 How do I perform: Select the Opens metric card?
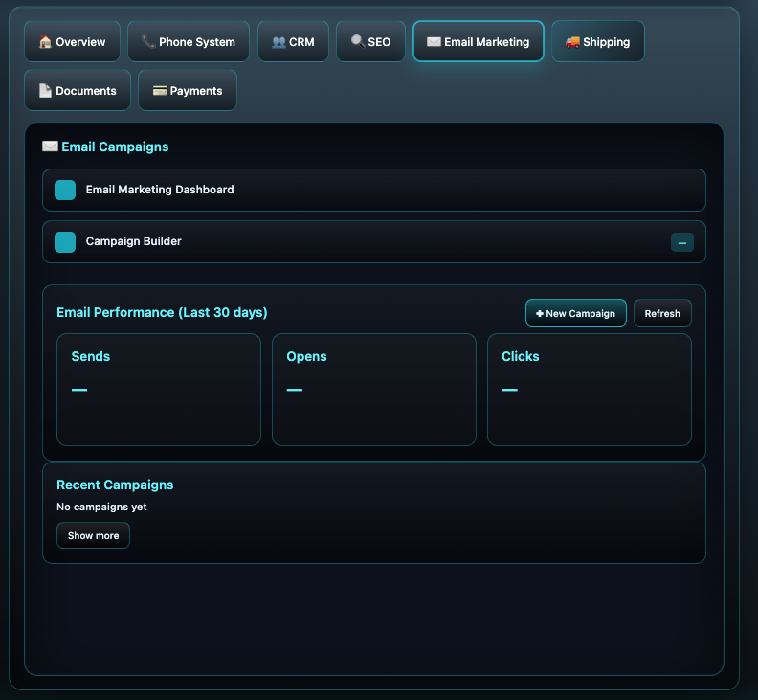pos(373,389)
